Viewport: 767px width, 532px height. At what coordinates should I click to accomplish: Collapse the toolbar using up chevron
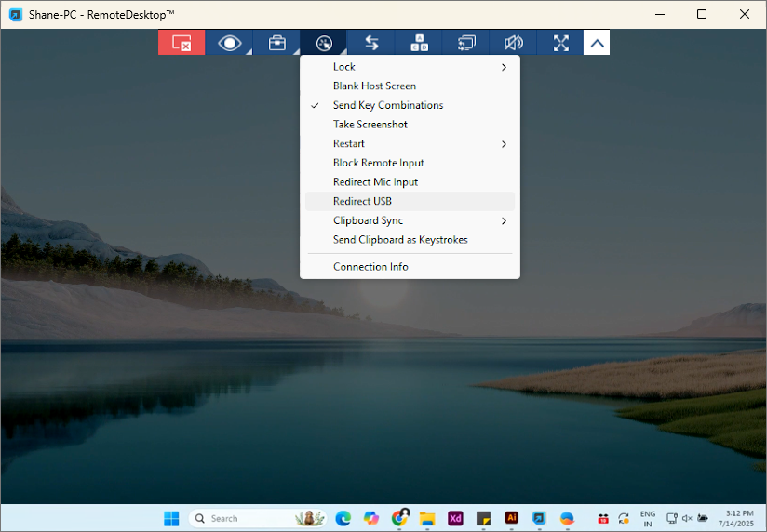coord(597,43)
